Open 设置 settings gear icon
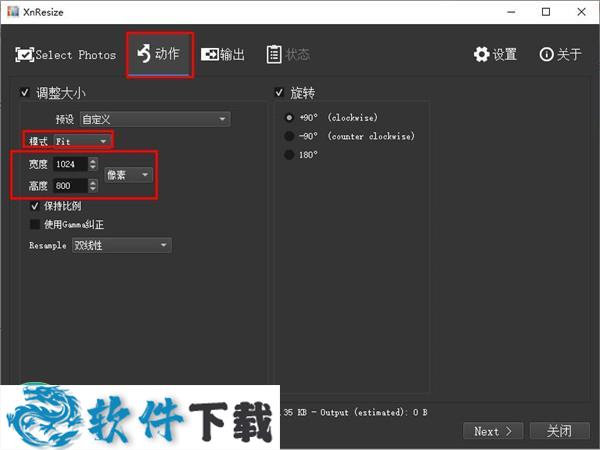The image size is (600, 450). (482, 55)
